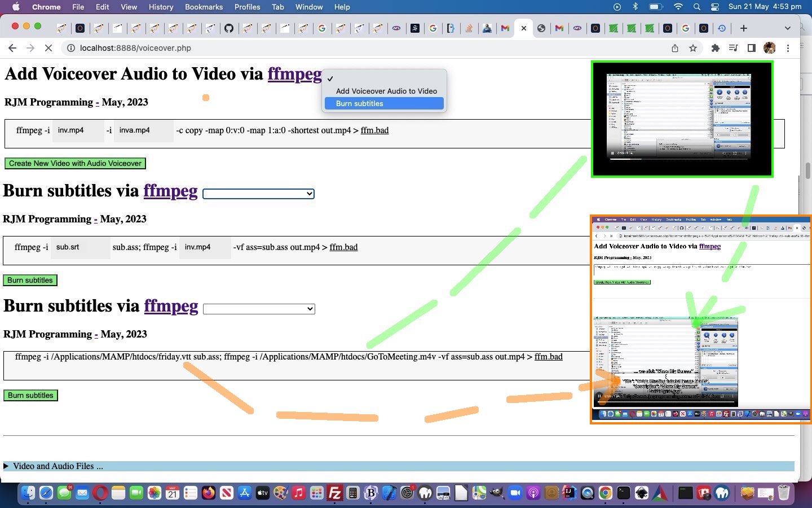Click the sub.srt file input field
The image size is (812, 508).
80,247
